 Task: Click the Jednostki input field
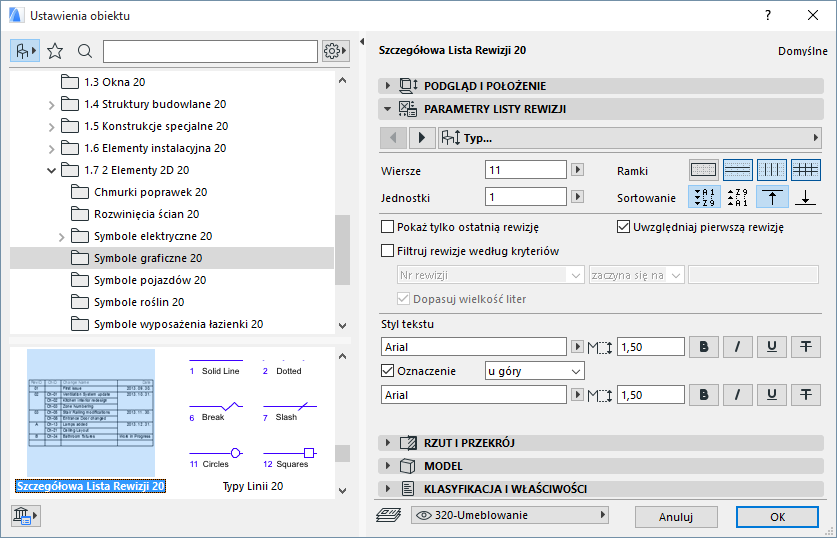coord(526,196)
